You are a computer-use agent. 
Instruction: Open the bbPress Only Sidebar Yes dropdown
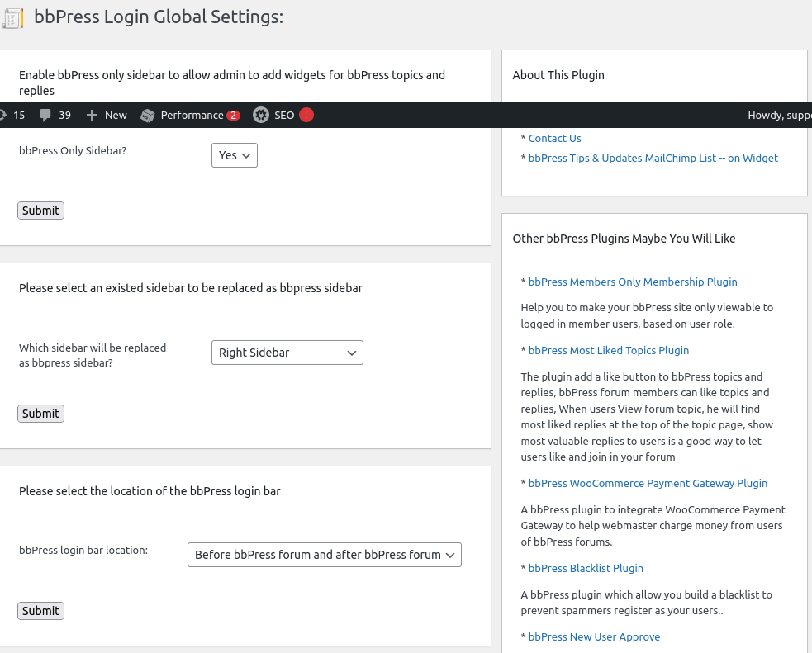point(235,155)
